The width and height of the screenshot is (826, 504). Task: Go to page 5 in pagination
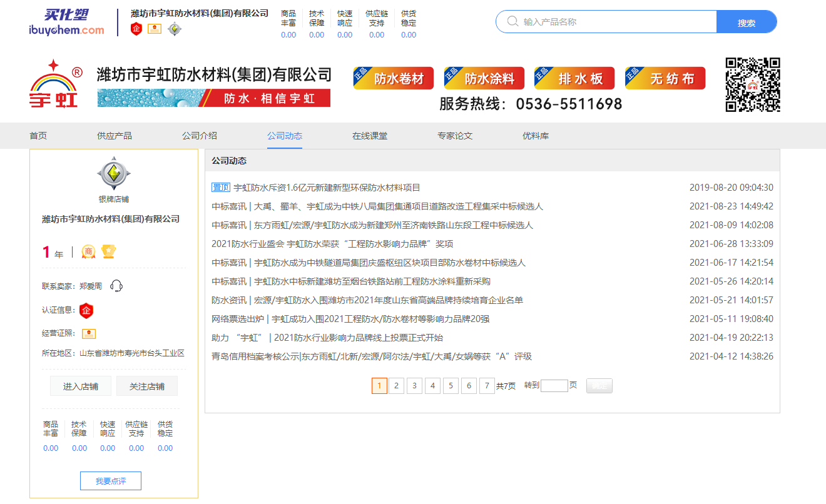(451, 386)
